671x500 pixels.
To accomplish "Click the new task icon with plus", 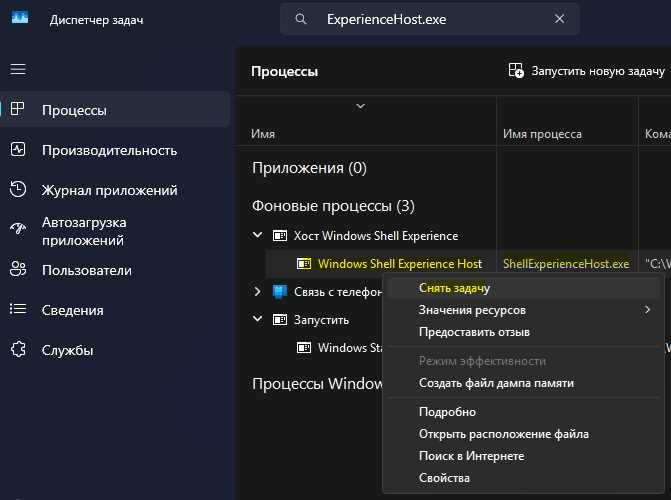I will point(516,70).
